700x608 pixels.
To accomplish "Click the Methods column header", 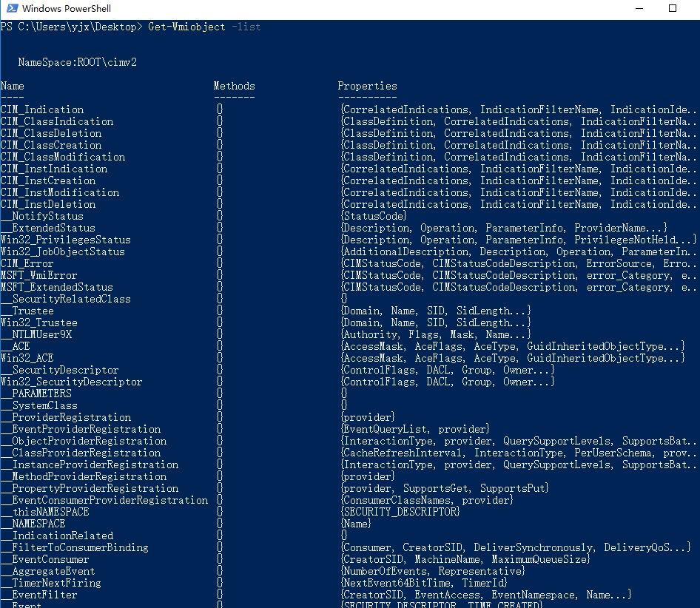I will pos(234,86).
